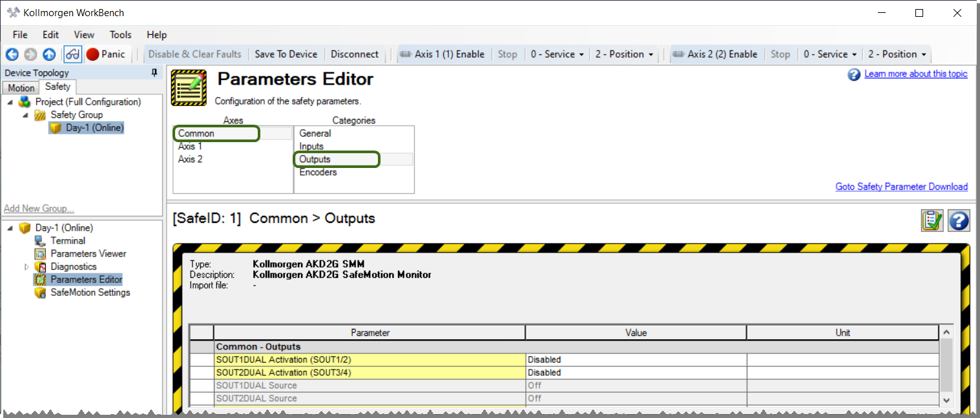980x418 pixels.
Task: Hit the red Panic button
Action: tap(106, 54)
